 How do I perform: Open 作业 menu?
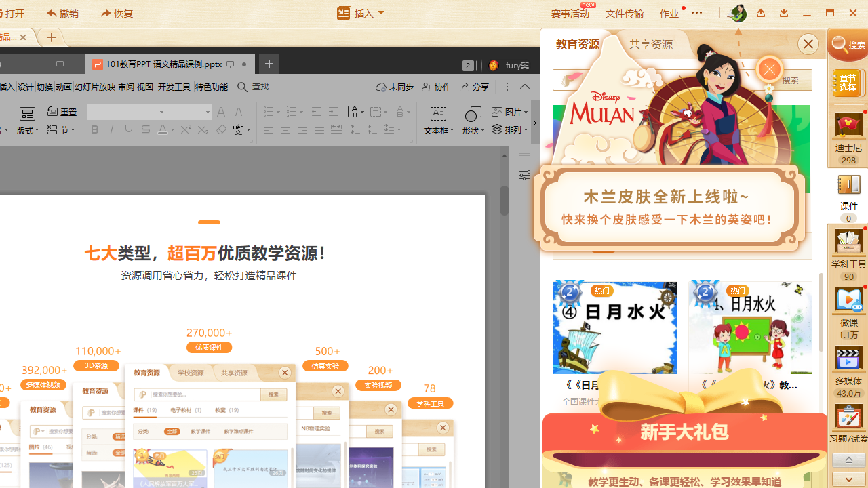tap(669, 14)
